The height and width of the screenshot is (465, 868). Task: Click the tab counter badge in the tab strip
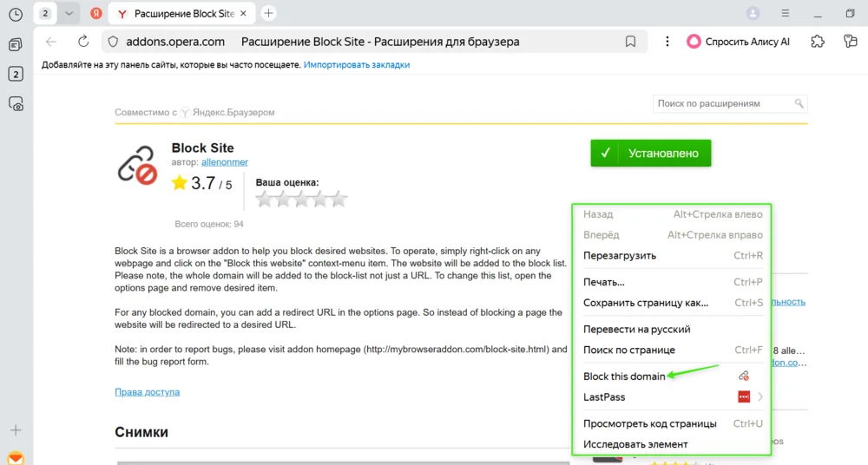[x=45, y=13]
